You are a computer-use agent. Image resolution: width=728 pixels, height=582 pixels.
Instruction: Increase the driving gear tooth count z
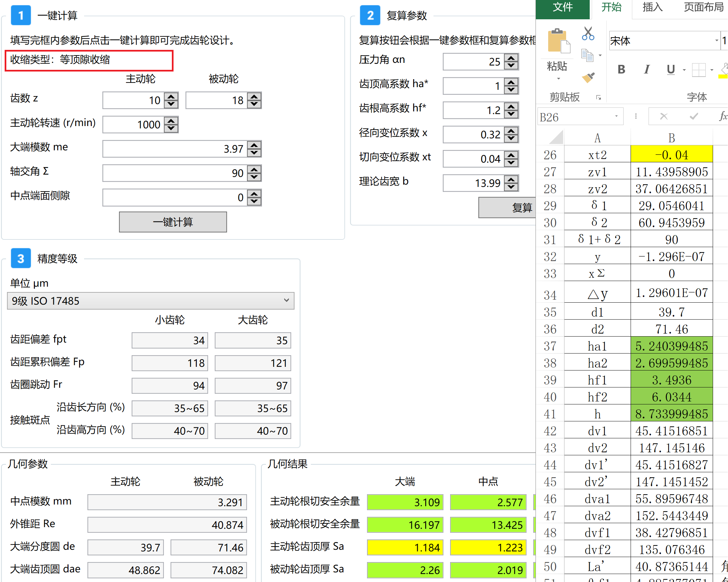click(171, 97)
